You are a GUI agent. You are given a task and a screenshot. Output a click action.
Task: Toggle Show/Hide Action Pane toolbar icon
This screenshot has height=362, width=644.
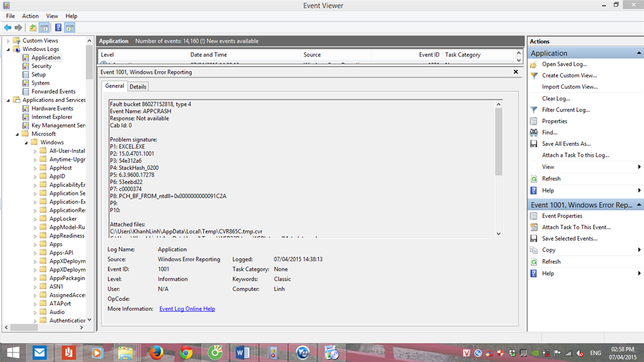[x=70, y=28]
